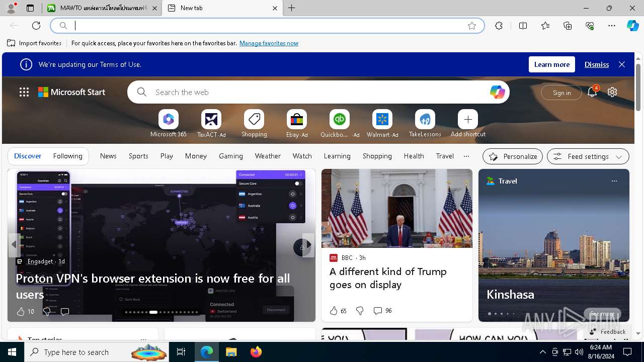Click the Search the web box
The height and width of the screenshot is (362, 644).
[318, 92]
